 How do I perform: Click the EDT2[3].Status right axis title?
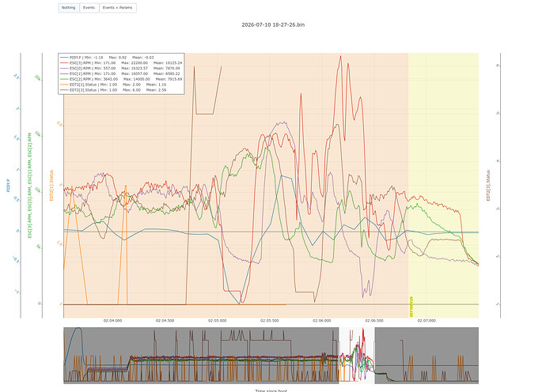tap(488, 186)
